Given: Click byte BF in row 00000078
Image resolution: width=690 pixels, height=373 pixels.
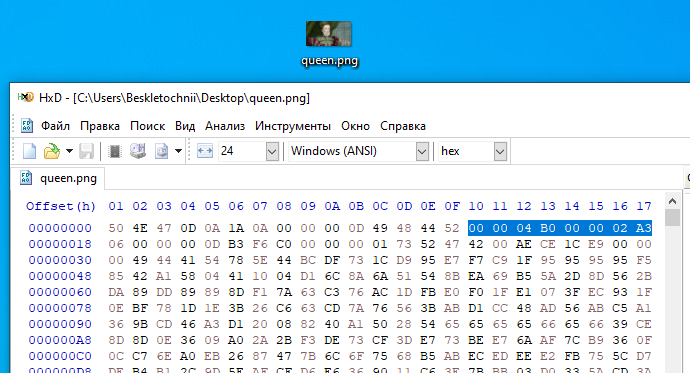Looking at the screenshot, I should point(140,308).
